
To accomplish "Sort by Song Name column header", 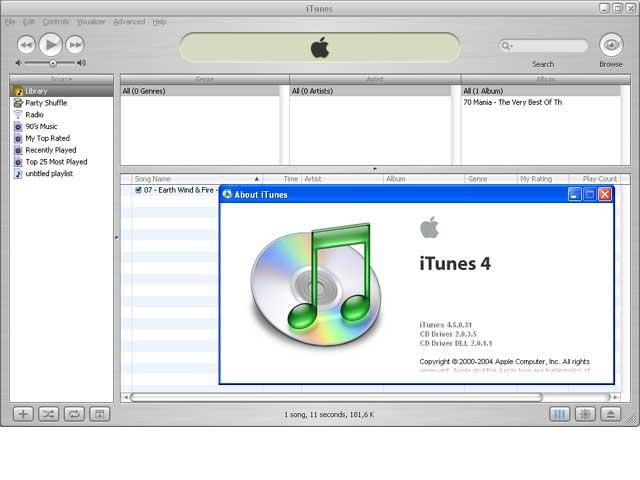I will click(197, 179).
